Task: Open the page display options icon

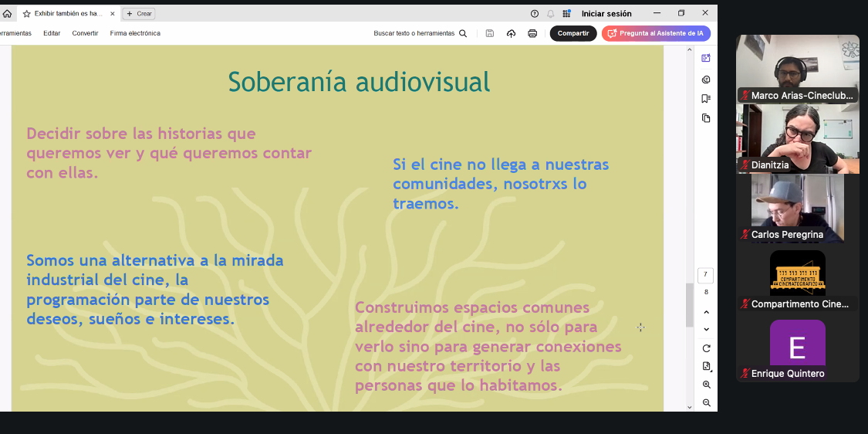Action: 706,366
